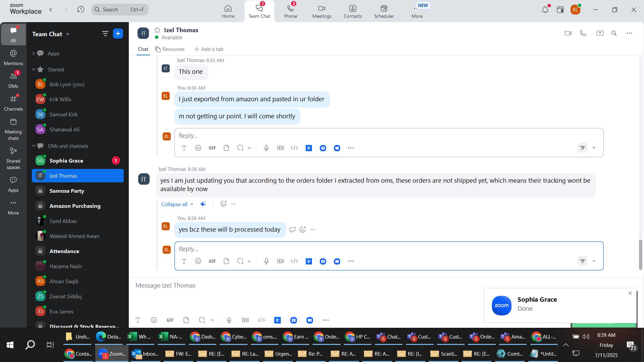Open send options dropdown in upper reply box
The width and height of the screenshot is (644, 362).
[x=594, y=148]
